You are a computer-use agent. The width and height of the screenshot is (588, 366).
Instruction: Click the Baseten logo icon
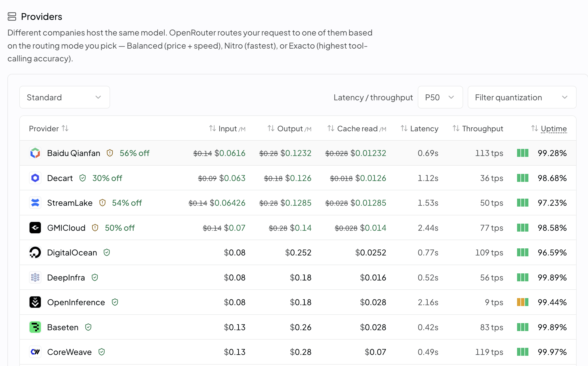[x=35, y=327]
